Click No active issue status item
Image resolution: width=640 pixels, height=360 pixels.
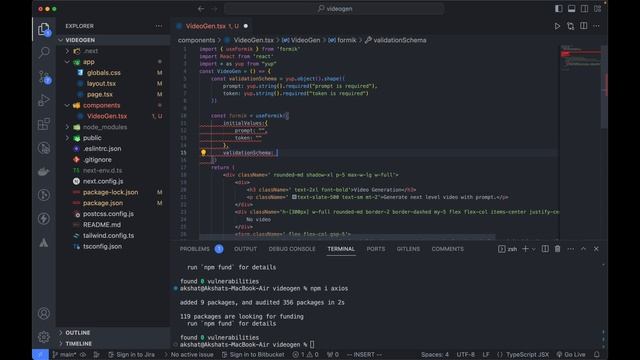(x=189, y=354)
